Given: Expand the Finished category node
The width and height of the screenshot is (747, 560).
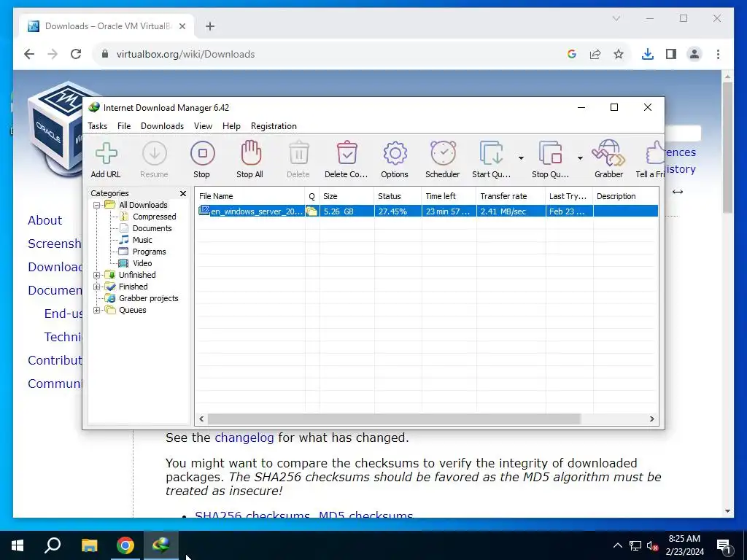Looking at the screenshot, I should click(x=97, y=287).
